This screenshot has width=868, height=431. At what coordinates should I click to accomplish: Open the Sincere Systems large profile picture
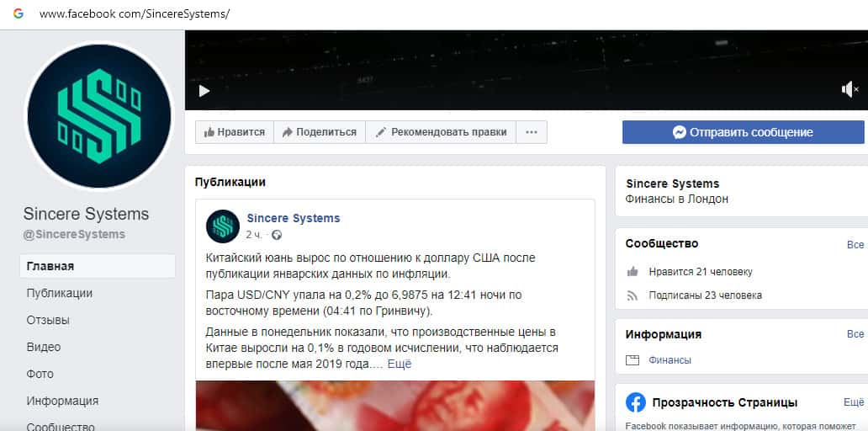coord(99,116)
